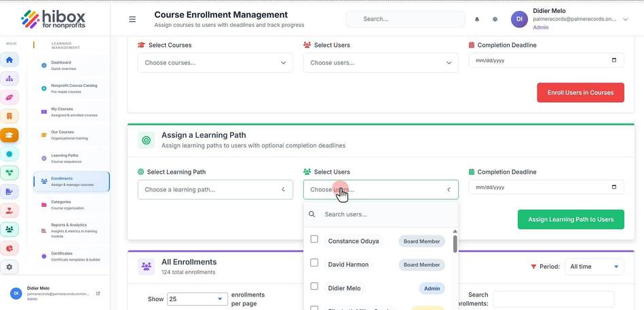Click the Admin role under header name
The image size is (644, 310).
click(x=540, y=28)
